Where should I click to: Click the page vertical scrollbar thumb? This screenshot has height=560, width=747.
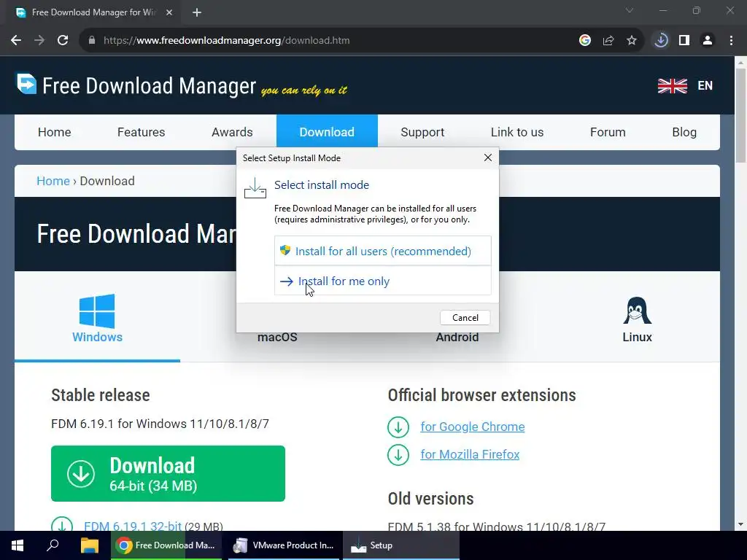tap(740, 115)
